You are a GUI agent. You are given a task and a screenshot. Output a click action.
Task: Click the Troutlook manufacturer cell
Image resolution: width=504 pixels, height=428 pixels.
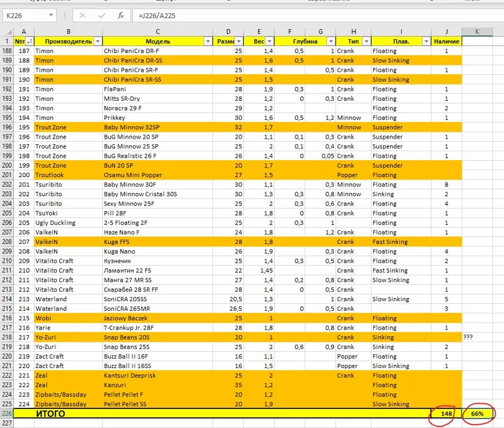(69, 175)
